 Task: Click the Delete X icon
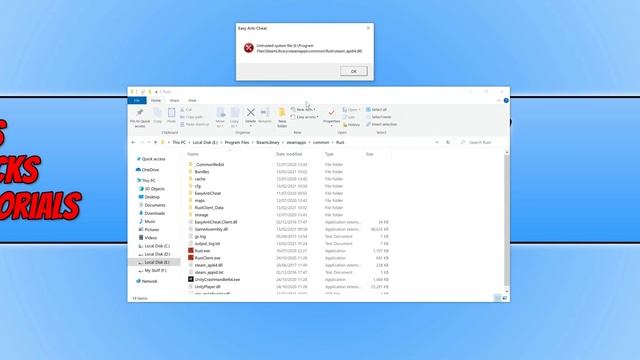(x=251, y=112)
